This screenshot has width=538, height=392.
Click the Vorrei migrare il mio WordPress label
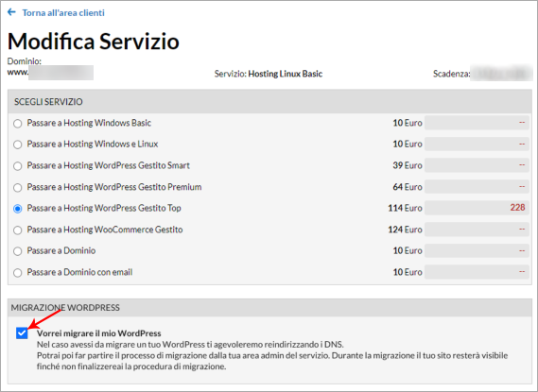click(99, 333)
